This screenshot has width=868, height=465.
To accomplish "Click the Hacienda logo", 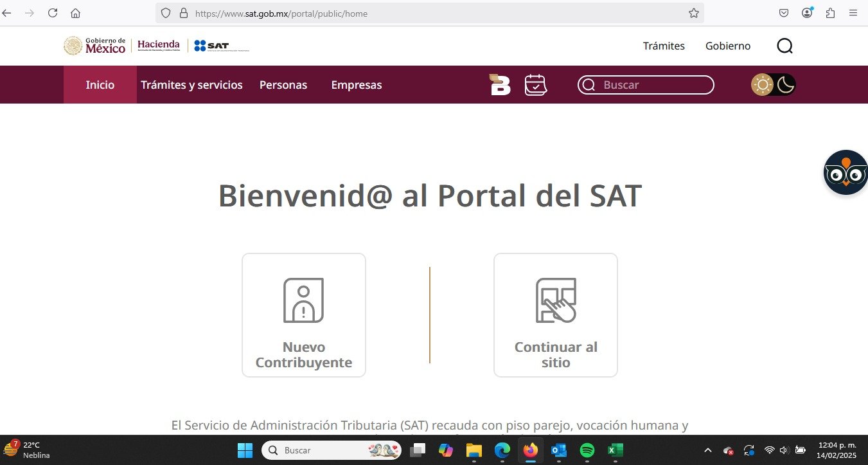I will coord(159,45).
